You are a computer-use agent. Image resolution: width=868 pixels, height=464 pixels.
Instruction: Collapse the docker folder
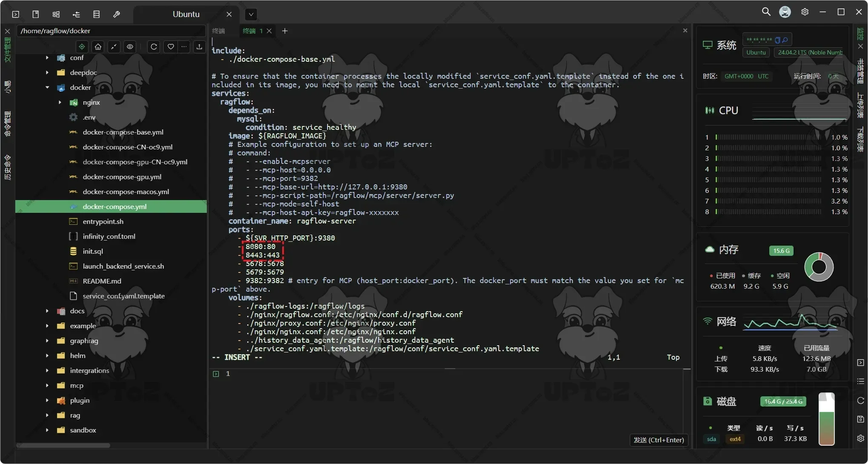pos(47,87)
